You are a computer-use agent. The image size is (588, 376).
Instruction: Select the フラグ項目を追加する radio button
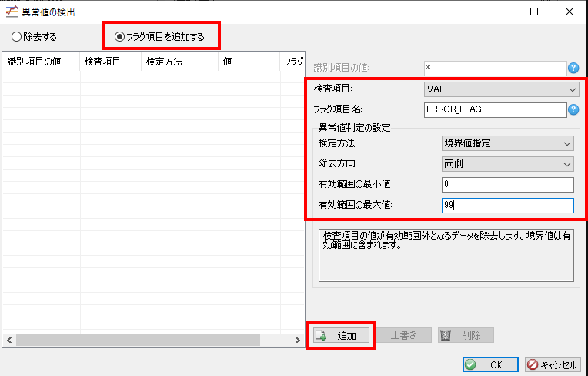[159, 37]
